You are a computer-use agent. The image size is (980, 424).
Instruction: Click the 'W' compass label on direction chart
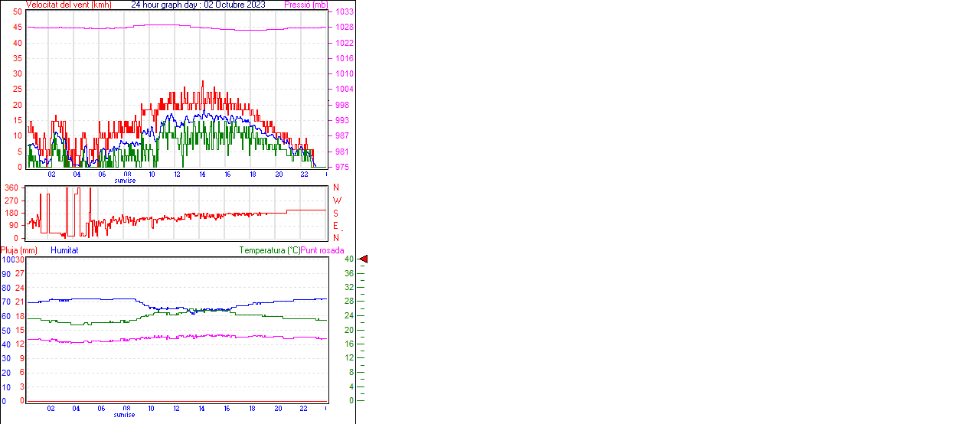[x=336, y=201]
